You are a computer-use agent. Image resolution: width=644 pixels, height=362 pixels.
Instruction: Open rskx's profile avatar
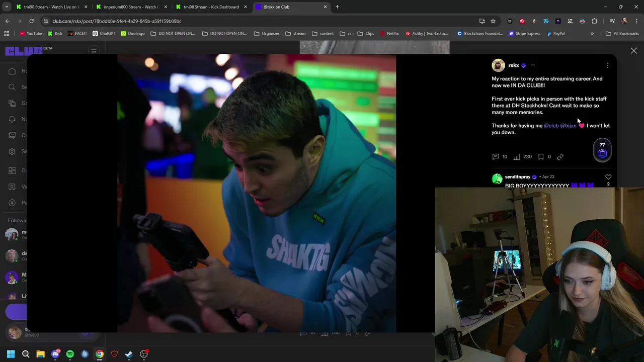click(498, 65)
